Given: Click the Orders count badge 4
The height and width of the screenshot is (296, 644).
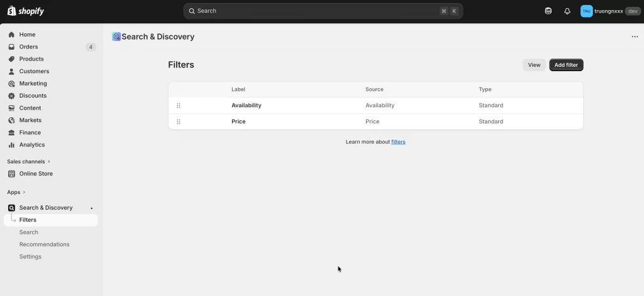Looking at the screenshot, I should pyautogui.click(x=91, y=47).
